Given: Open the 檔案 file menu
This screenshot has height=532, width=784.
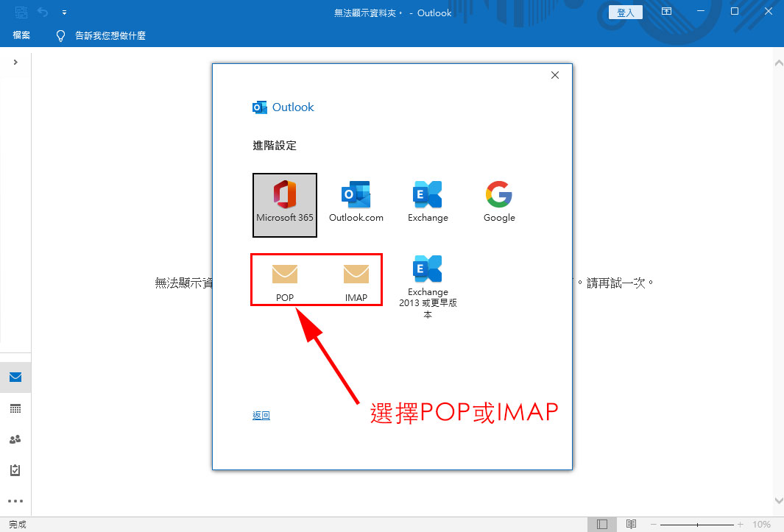Looking at the screenshot, I should (21, 35).
